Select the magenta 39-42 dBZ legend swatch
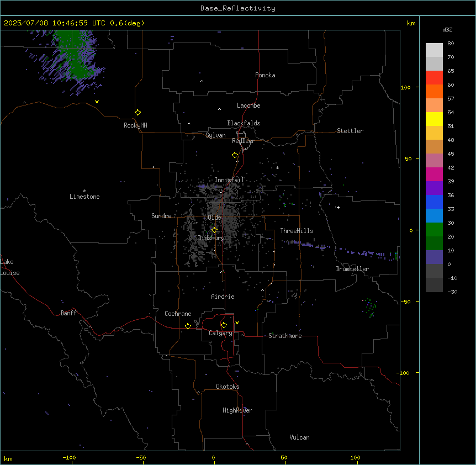 click(434, 174)
